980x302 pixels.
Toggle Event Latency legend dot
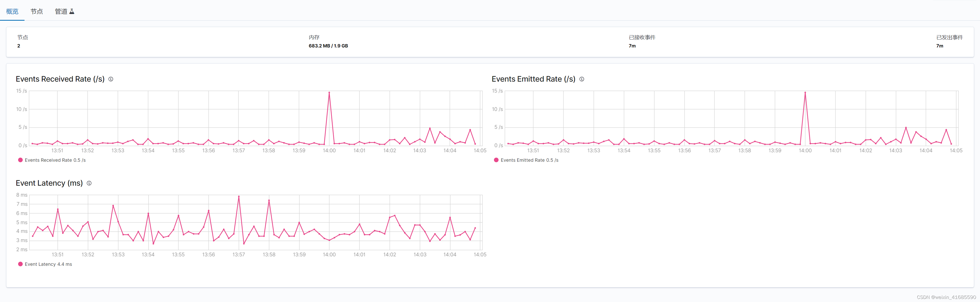click(x=20, y=264)
